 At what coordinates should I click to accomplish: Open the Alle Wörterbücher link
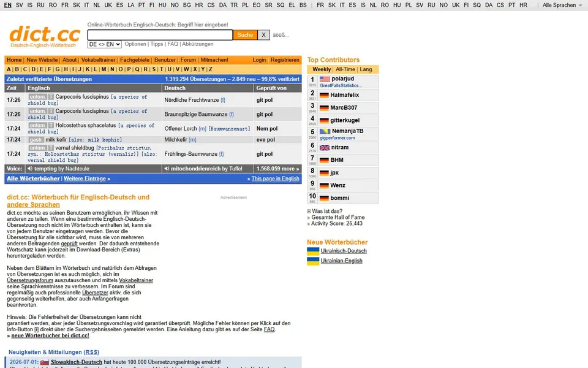coord(33,178)
